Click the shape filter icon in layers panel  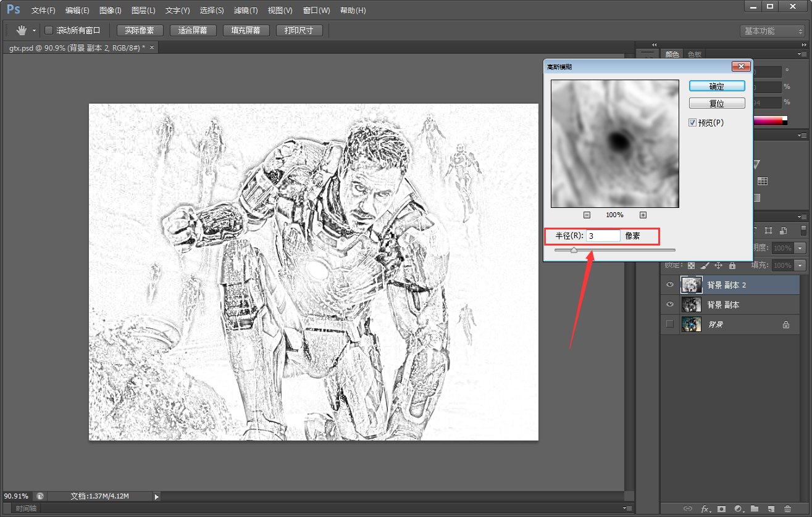click(x=768, y=231)
